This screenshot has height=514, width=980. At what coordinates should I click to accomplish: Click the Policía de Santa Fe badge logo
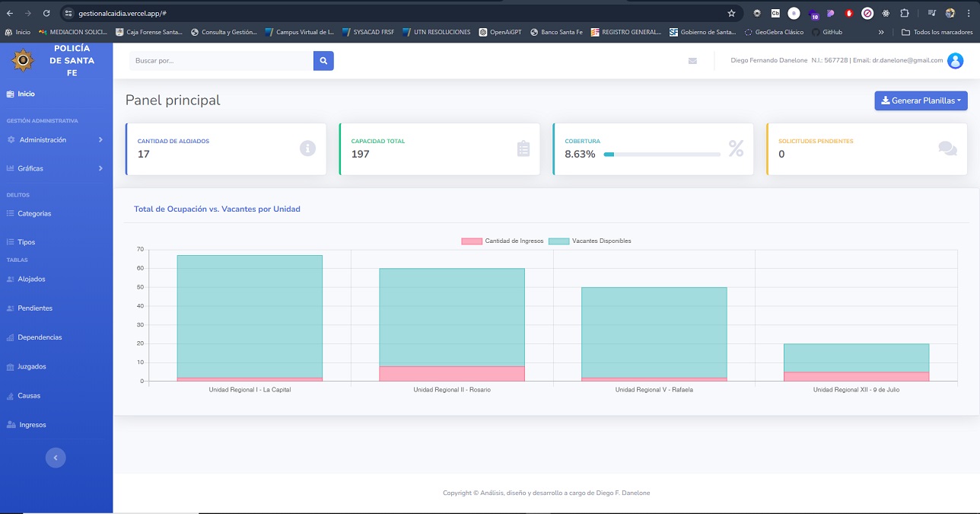pos(22,60)
